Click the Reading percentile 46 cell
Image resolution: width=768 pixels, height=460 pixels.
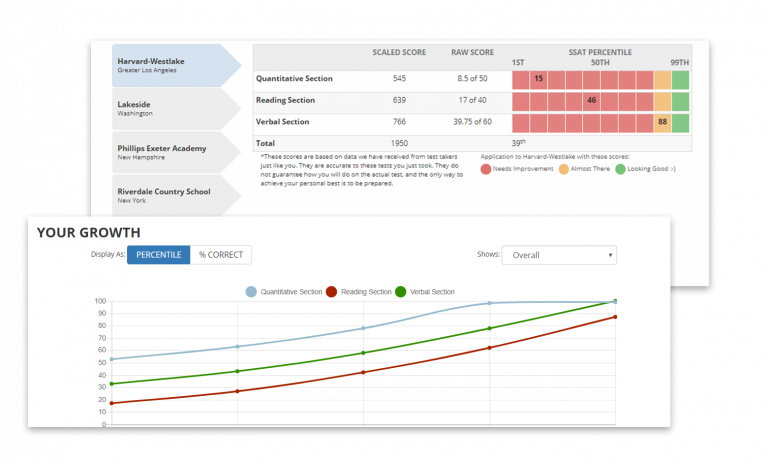(592, 100)
